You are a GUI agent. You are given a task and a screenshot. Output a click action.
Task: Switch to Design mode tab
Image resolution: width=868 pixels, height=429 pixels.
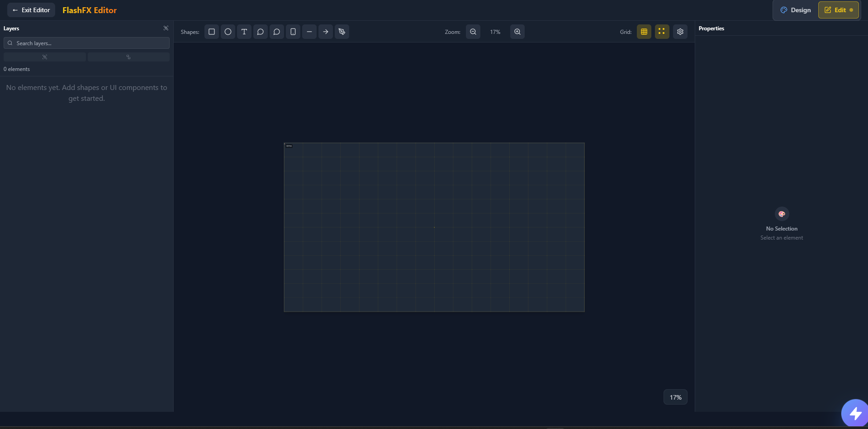[796, 10]
